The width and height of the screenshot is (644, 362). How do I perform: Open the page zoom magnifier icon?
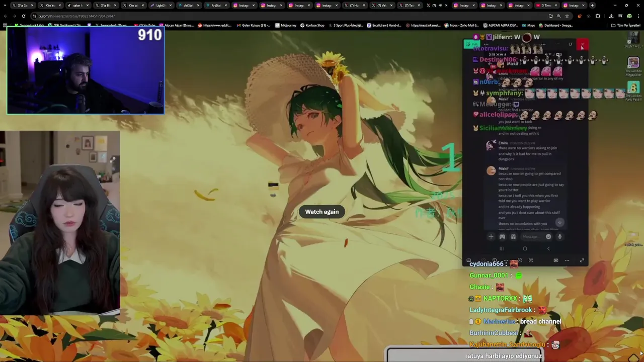558,16
